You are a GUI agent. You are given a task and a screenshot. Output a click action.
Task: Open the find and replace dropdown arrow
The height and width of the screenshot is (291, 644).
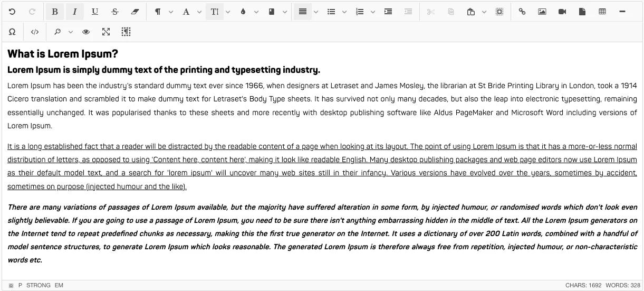click(x=71, y=32)
